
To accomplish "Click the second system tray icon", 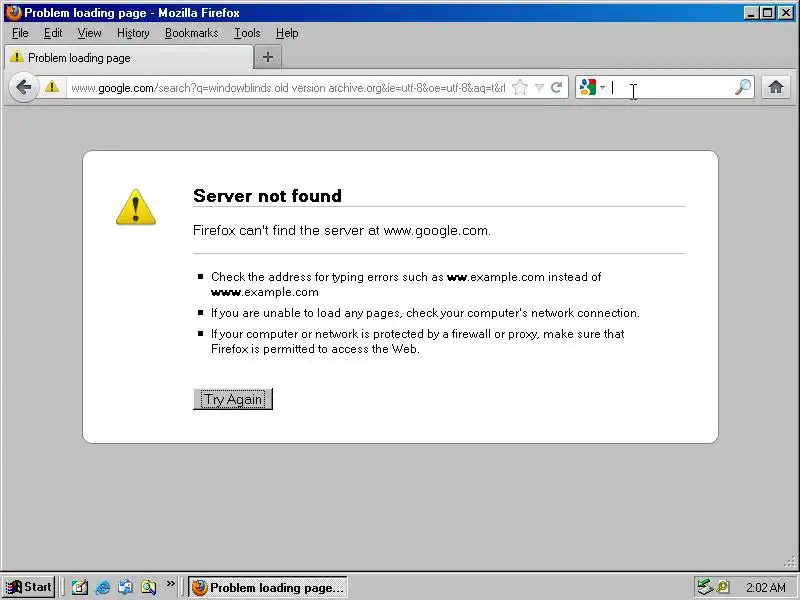I will [x=723, y=587].
